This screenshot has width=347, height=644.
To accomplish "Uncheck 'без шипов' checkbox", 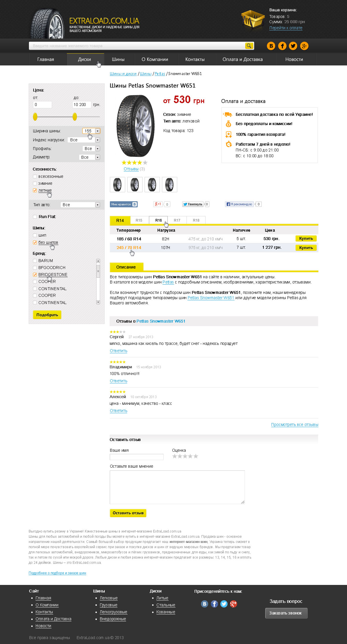I will (35, 242).
